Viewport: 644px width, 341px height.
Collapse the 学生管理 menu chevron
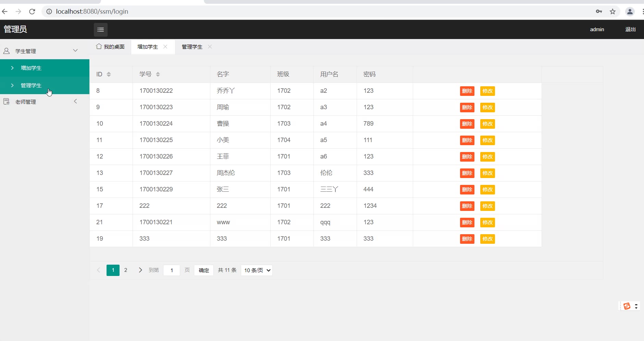point(75,51)
